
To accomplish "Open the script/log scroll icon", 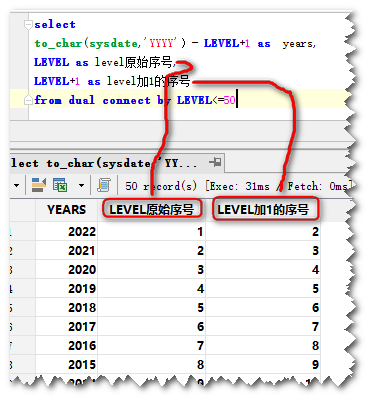I will tap(104, 185).
